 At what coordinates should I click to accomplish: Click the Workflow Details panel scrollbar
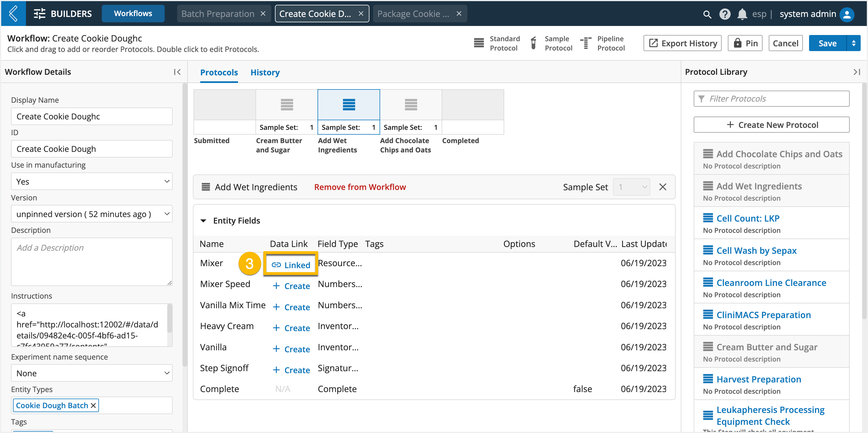click(184, 225)
